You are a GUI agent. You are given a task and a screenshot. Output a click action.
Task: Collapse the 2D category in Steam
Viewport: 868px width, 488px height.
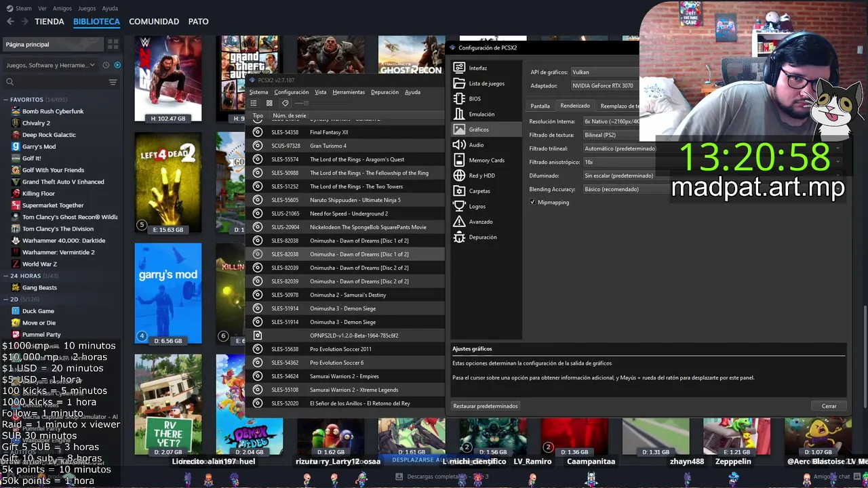point(6,299)
